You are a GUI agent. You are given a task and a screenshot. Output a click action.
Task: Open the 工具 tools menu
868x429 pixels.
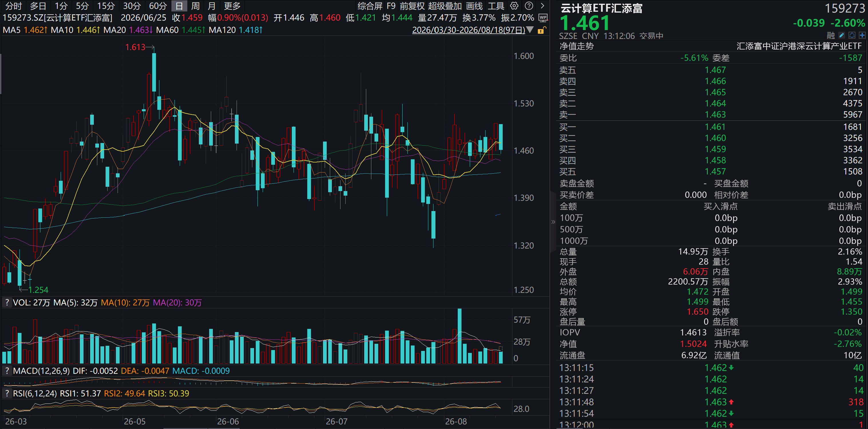point(496,6)
